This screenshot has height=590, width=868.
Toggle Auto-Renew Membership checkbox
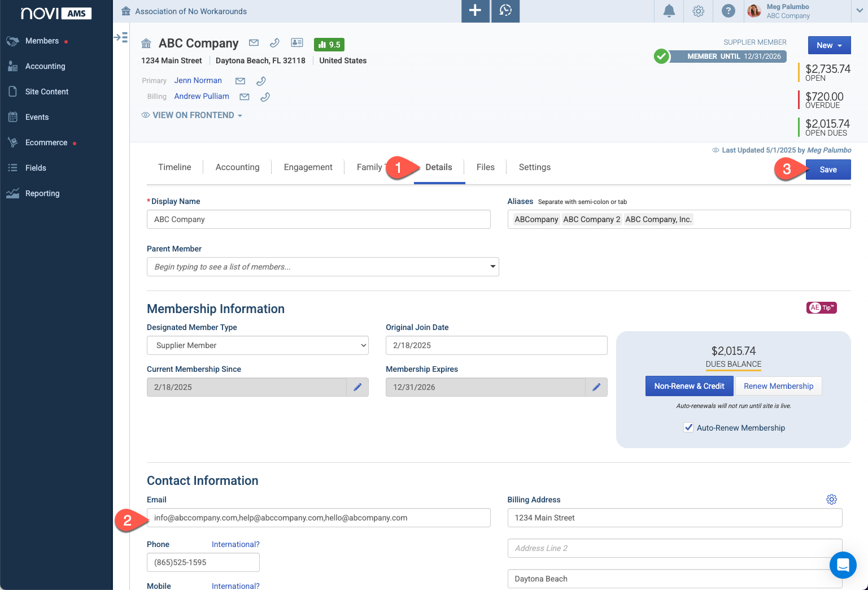tap(688, 427)
